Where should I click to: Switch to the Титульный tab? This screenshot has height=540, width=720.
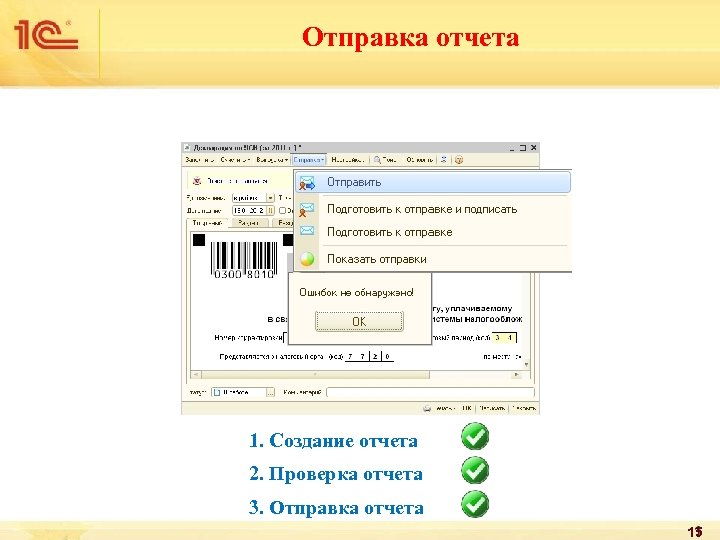tap(207, 223)
